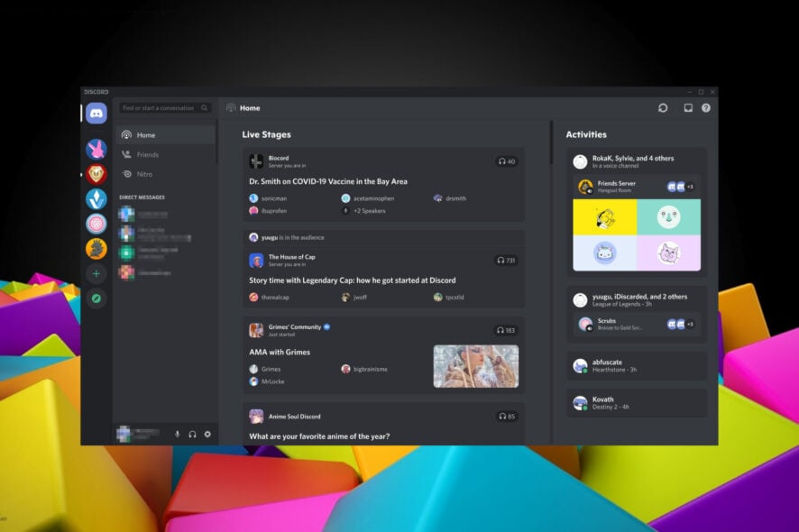Click the light blue cat avatar tile

(x=605, y=252)
